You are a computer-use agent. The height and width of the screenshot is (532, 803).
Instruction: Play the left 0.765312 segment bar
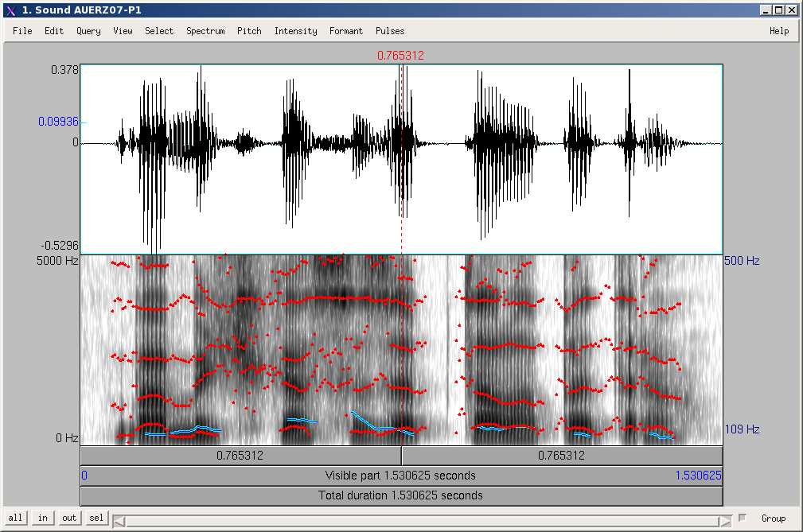(x=240, y=456)
